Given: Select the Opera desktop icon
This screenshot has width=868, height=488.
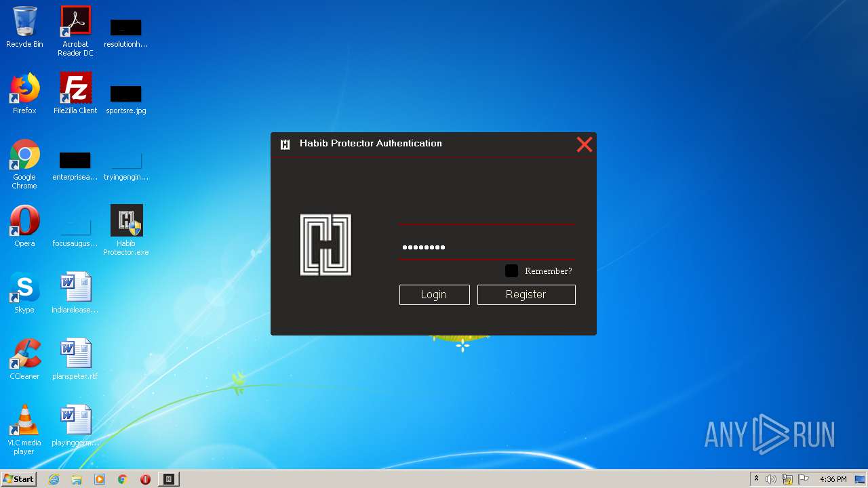Looking at the screenshot, I should tap(24, 226).
